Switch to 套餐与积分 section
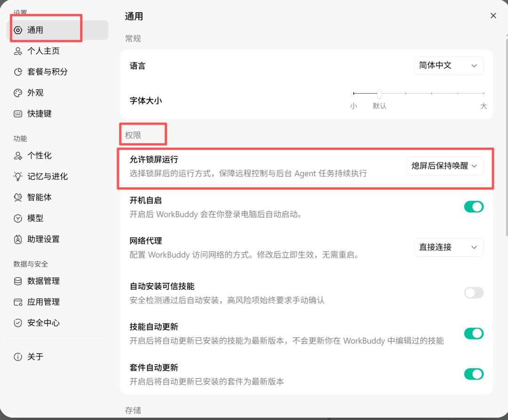This screenshot has height=420, width=508. click(57, 72)
